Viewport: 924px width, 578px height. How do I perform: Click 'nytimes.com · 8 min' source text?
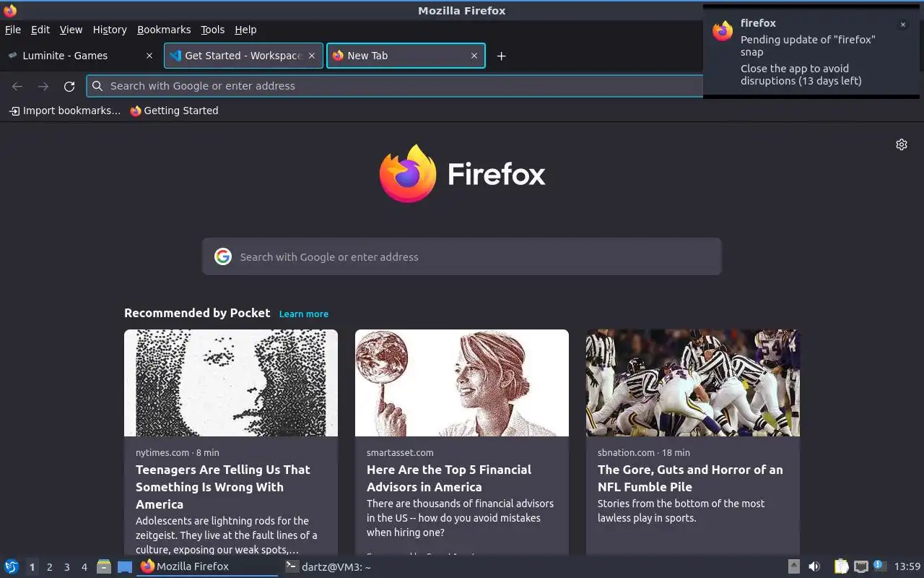click(x=178, y=452)
